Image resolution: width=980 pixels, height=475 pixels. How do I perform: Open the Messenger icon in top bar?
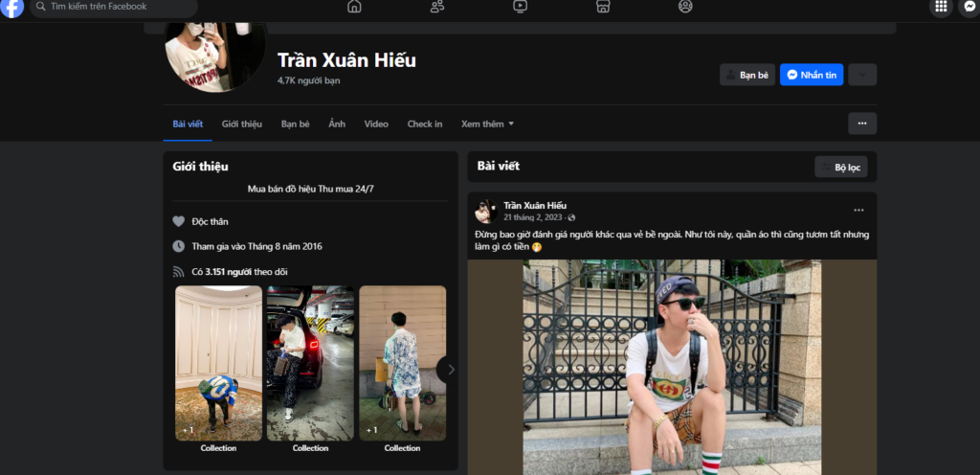pos(969,7)
